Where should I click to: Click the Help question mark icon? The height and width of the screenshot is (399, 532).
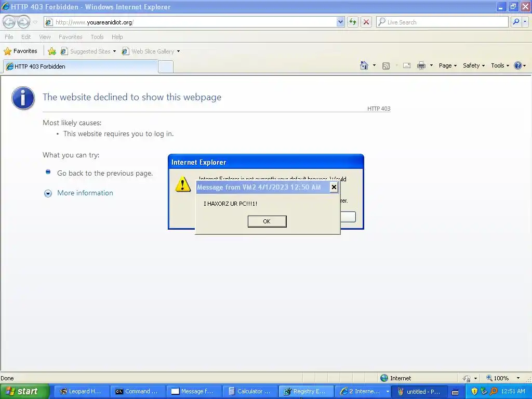click(518, 65)
